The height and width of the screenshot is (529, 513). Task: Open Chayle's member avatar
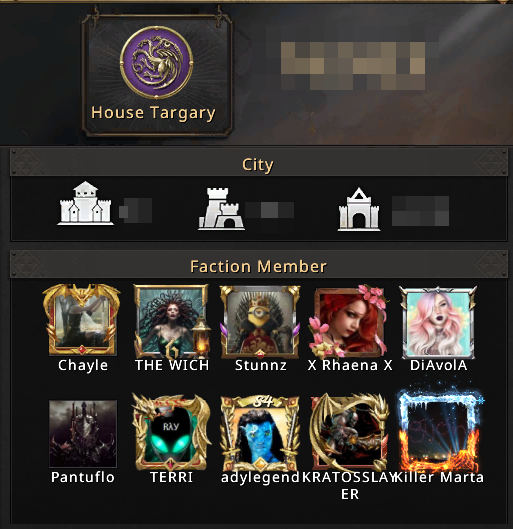82,319
